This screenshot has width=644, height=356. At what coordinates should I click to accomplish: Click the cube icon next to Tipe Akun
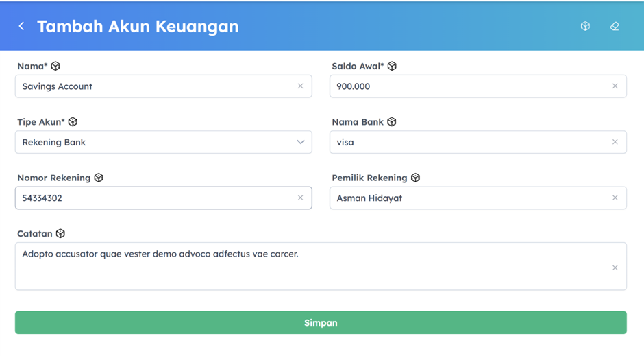pyautogui.click(x=73, y=121)
